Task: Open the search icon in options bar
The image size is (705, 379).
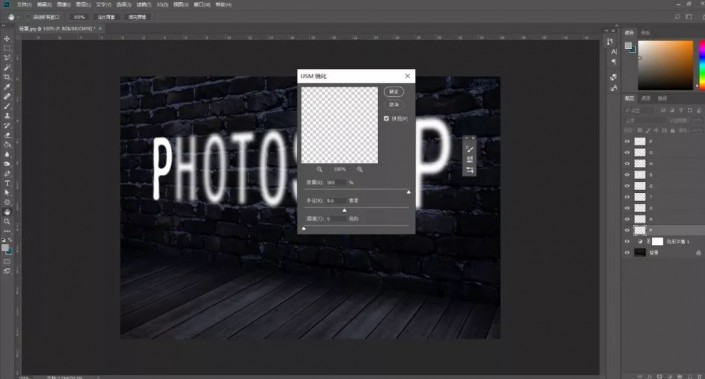Action: coord(677,17)
